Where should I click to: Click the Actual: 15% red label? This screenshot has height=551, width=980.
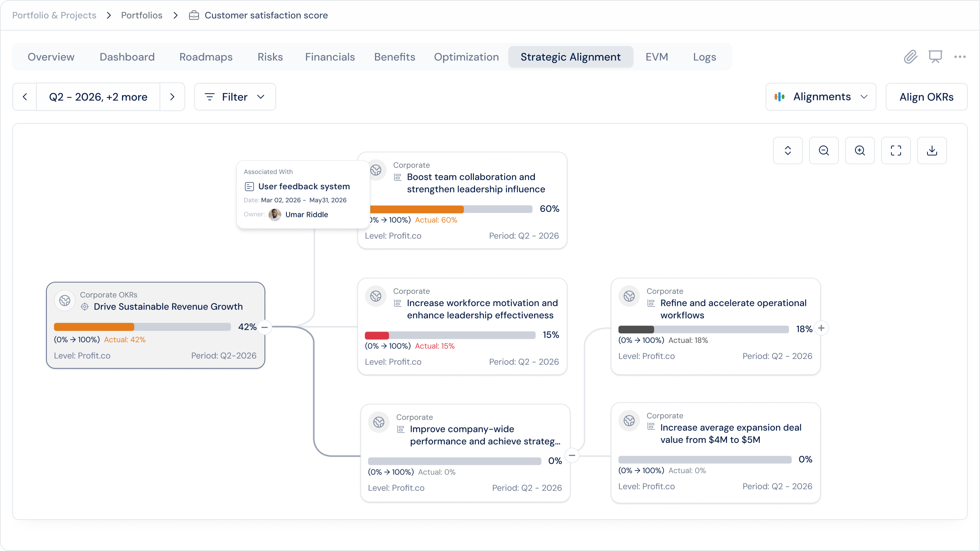(x=435, y=346)
